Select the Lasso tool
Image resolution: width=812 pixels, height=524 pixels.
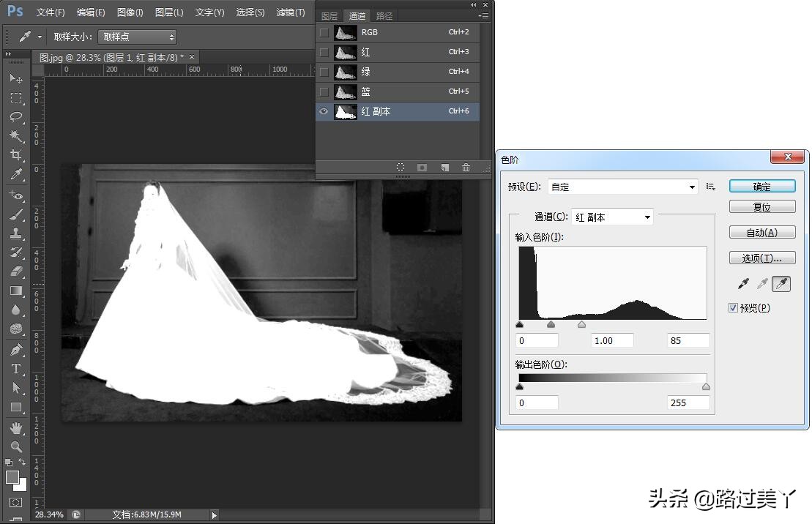pyautogui.click(x=16, y=116)
